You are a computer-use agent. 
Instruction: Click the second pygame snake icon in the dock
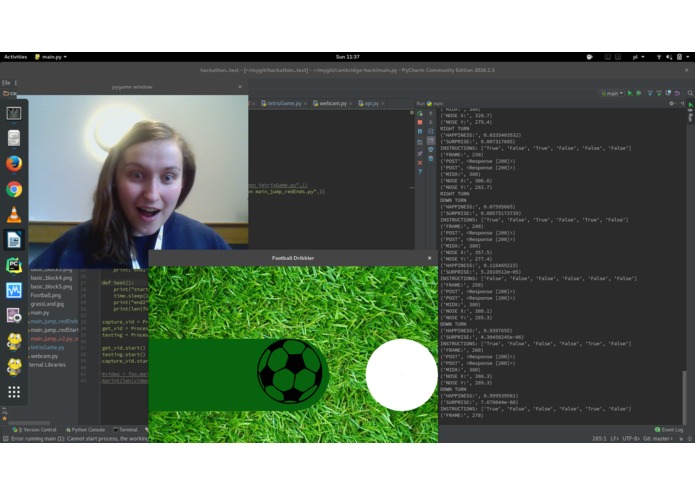14,367
